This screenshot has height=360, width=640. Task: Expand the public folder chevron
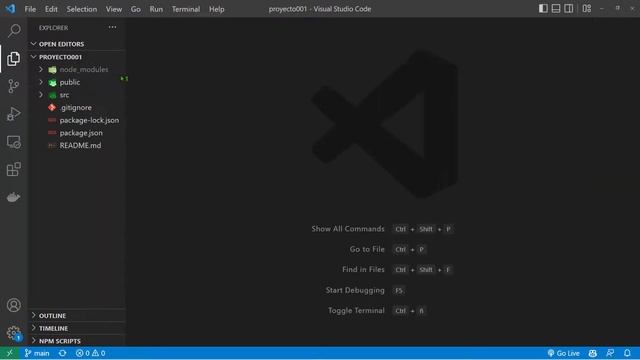tap(41, 82)
